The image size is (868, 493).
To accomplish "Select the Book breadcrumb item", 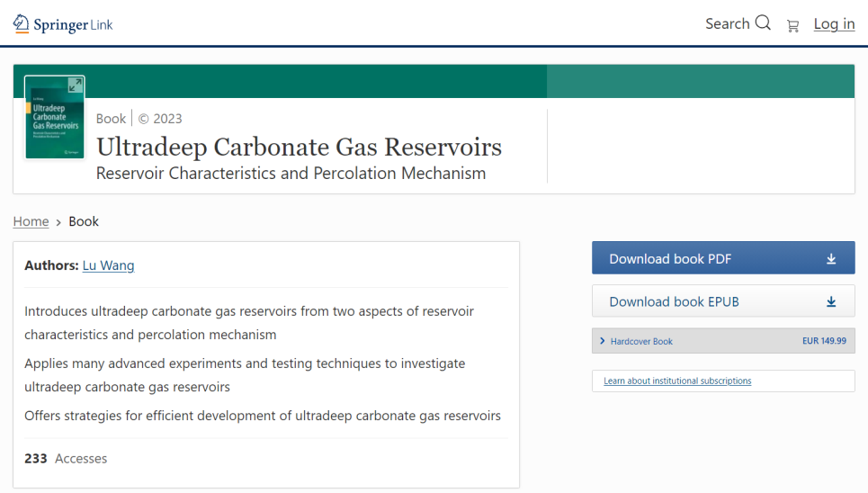I will pos(84,221).
